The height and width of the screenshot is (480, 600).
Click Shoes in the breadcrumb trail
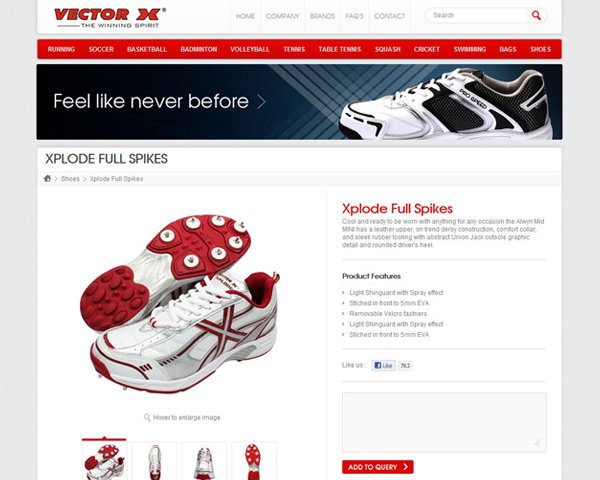coord(70,179)
